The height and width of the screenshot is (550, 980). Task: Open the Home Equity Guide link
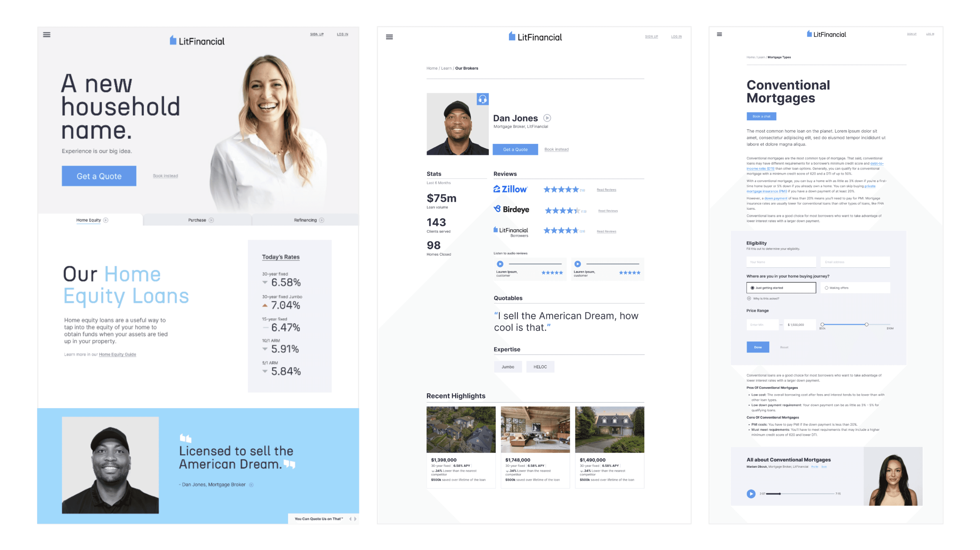[x=117, y=354]
